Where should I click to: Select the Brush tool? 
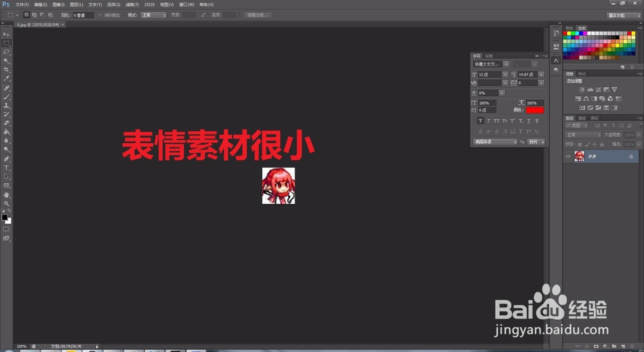point(6,97)
